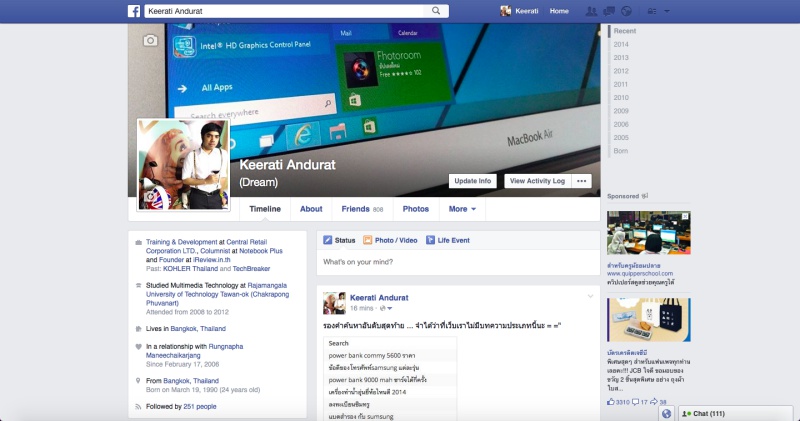Jump to 2010 on timeline navigator
Screen dimensions: 800x421
click(x=621, y=97)
